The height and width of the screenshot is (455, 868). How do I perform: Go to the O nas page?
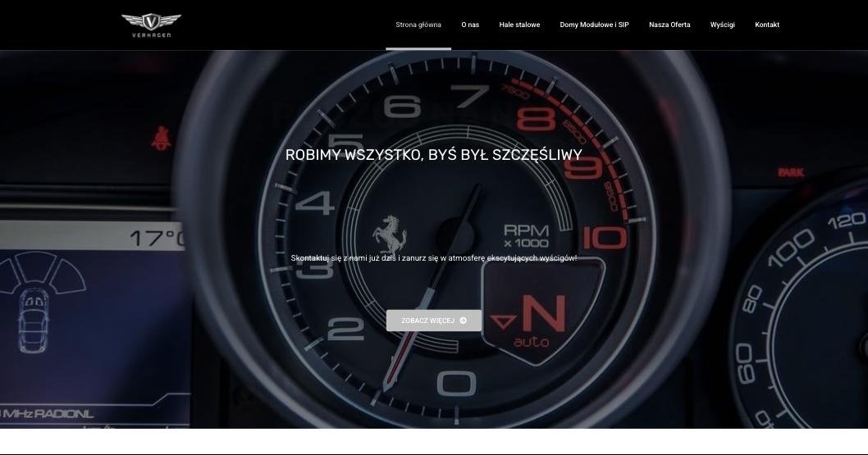470,25
